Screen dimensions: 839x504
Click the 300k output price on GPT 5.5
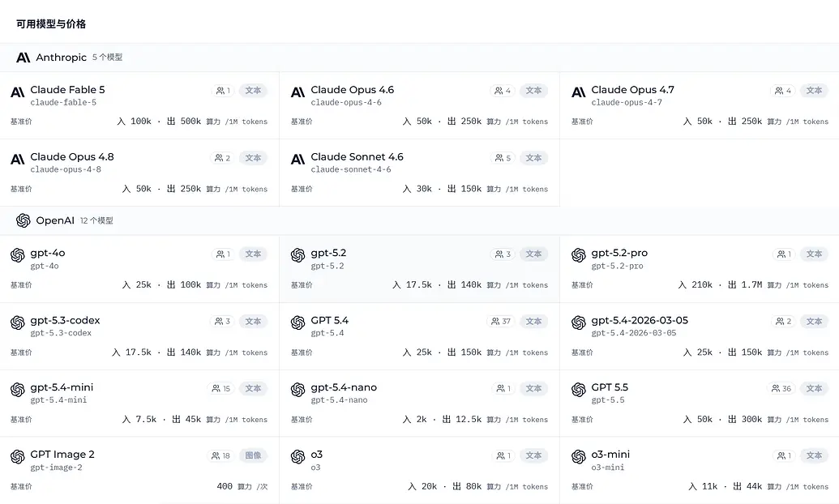tap(751, 420)
